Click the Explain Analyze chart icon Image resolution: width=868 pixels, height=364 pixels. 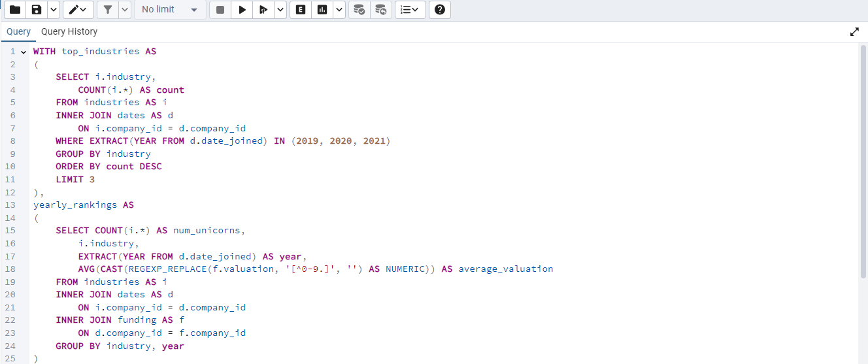(322, 10)
